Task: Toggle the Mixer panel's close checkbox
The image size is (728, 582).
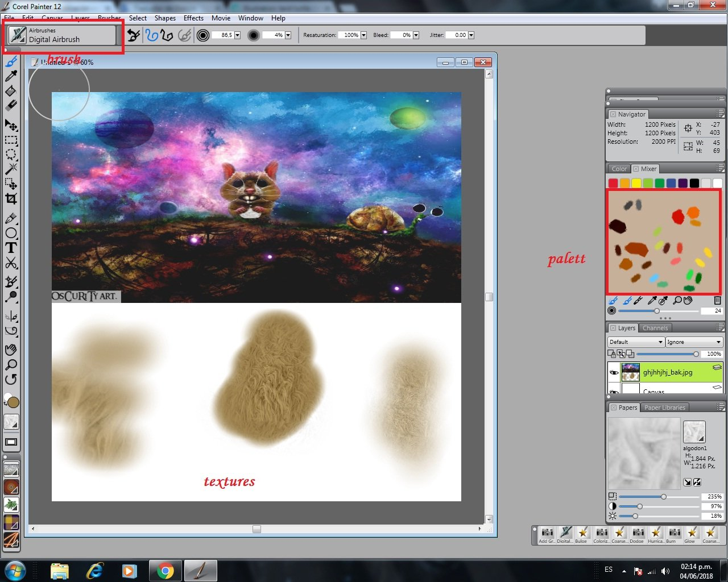Action: (x=636, y=169)
